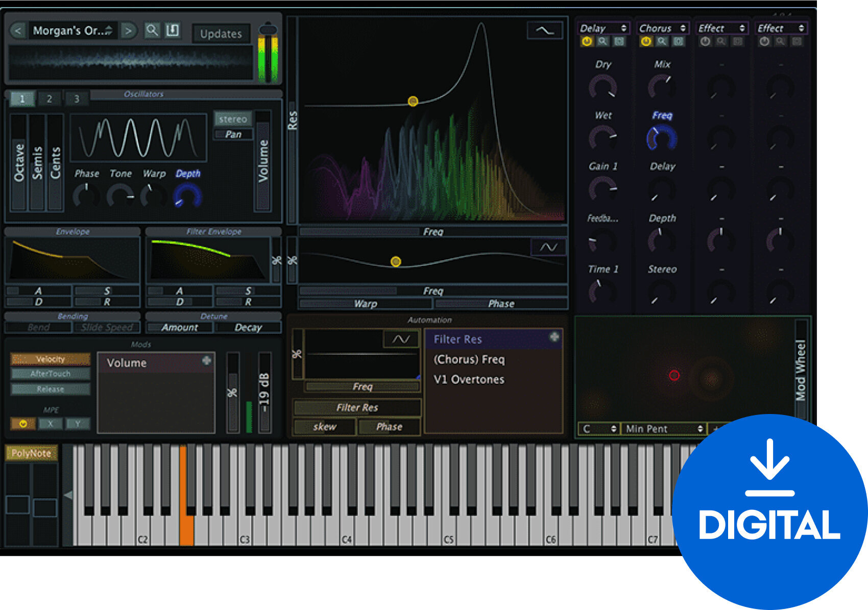The width and height of the screenshot is (868, 610).
Task: Click the save preset icon beside search
Action: (x=173, y=31)
